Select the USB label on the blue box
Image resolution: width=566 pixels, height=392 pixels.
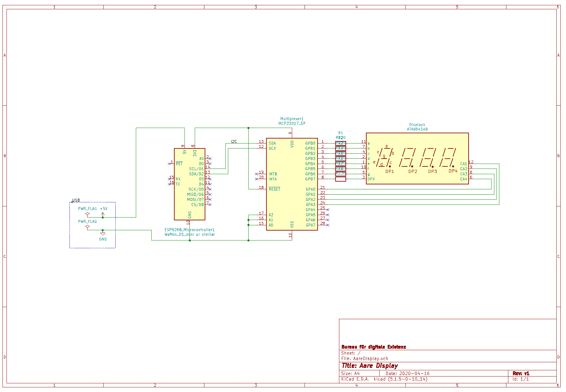point(76,200)
